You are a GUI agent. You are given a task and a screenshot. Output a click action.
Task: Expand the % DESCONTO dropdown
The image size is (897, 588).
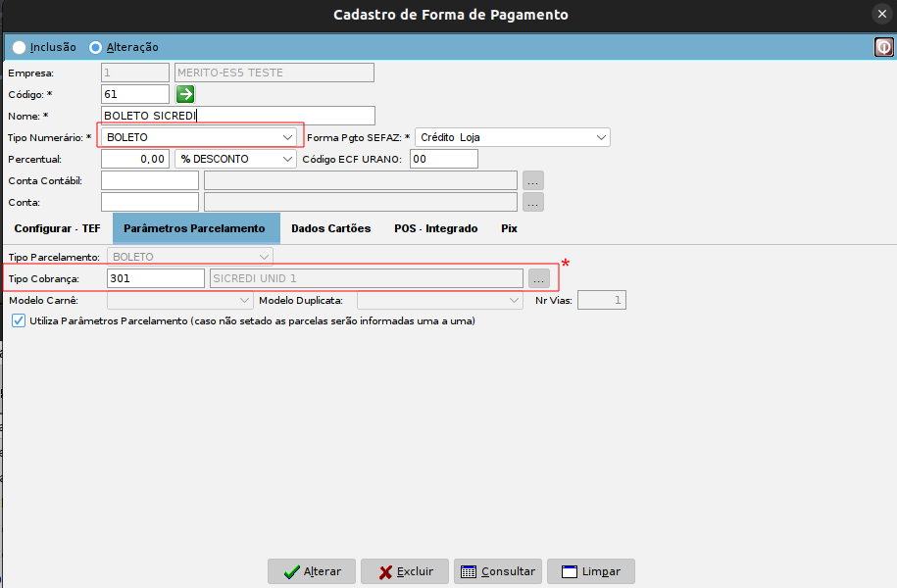(287, 159)
